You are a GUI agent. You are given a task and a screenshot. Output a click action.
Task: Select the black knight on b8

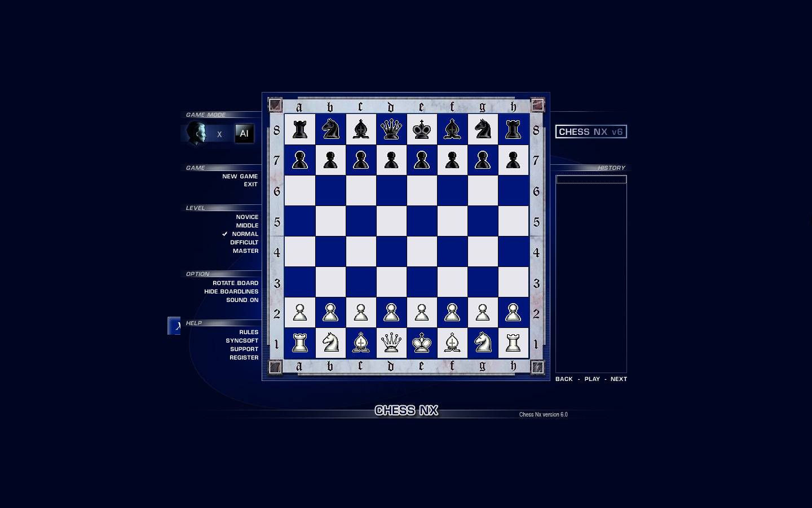[330, 129]
